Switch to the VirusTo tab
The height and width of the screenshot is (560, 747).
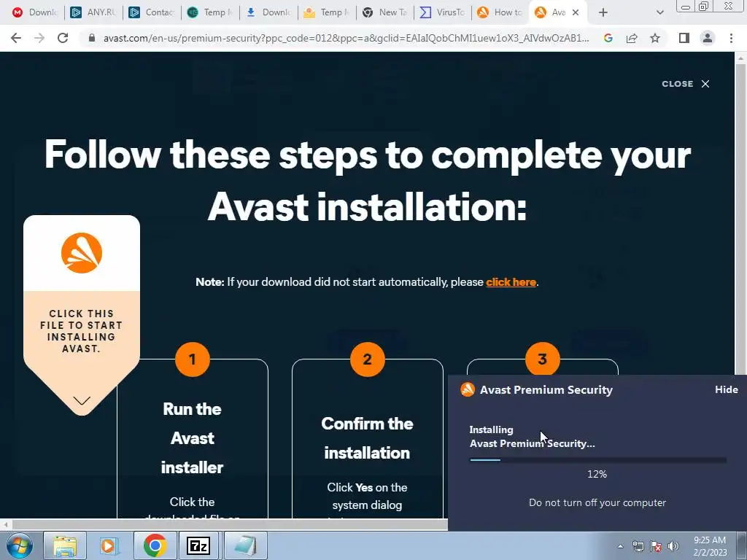[x=444, y=12]
